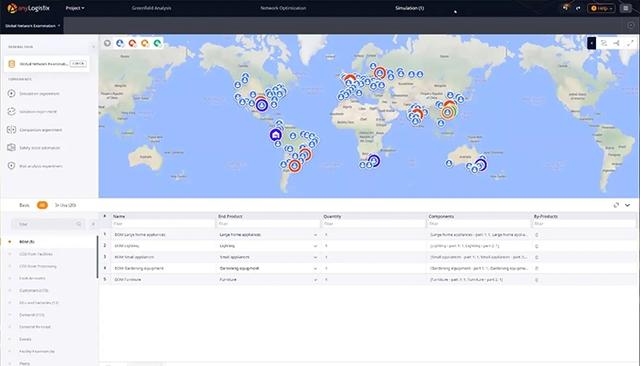The image size is (640, 366).
Task: Click the Variation experiment cycle icon
Action: coord(11,111)
